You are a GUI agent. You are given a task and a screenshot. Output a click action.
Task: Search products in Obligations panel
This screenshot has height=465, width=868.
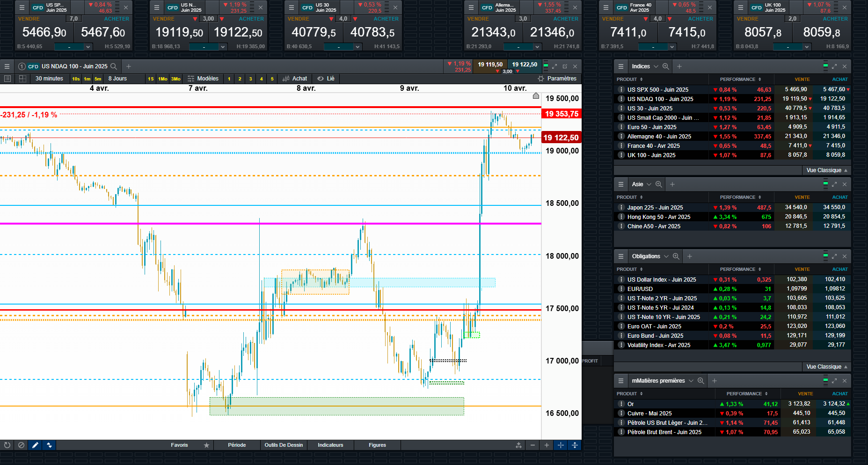[676, 256]
